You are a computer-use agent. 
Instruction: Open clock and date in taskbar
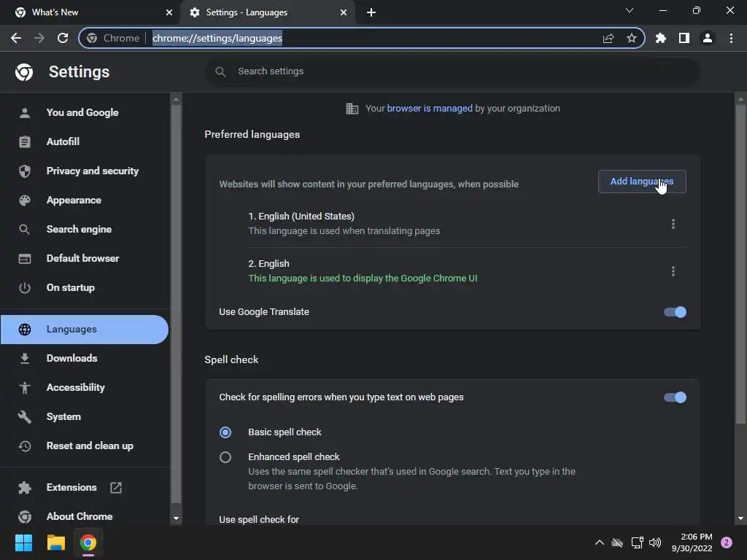point(692,542)
